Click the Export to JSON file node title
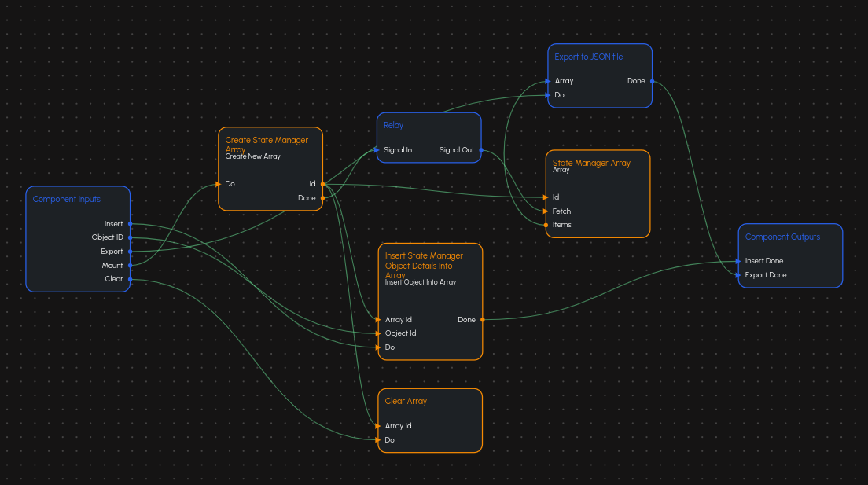The width and height of the screenshot is (868, 485). [588, 57]
